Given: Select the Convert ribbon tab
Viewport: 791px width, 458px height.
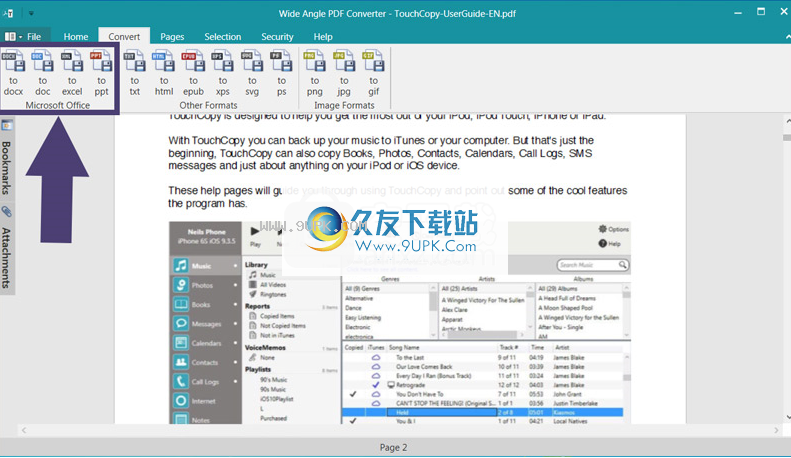Looking at the screenshot, I should (x=124, y=36).
